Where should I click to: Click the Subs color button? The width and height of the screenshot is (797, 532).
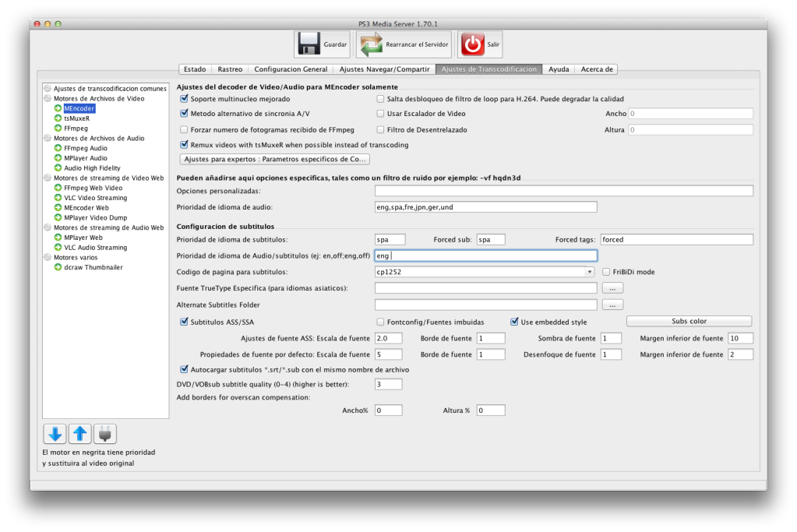pyautogui.click(x=689, y=321)
